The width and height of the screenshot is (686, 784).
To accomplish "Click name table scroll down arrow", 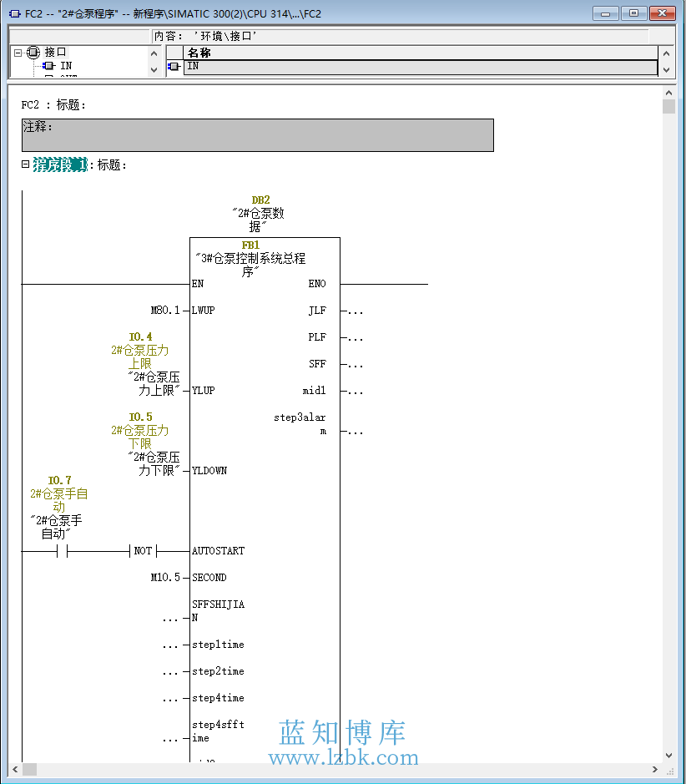I will [666, 70].
